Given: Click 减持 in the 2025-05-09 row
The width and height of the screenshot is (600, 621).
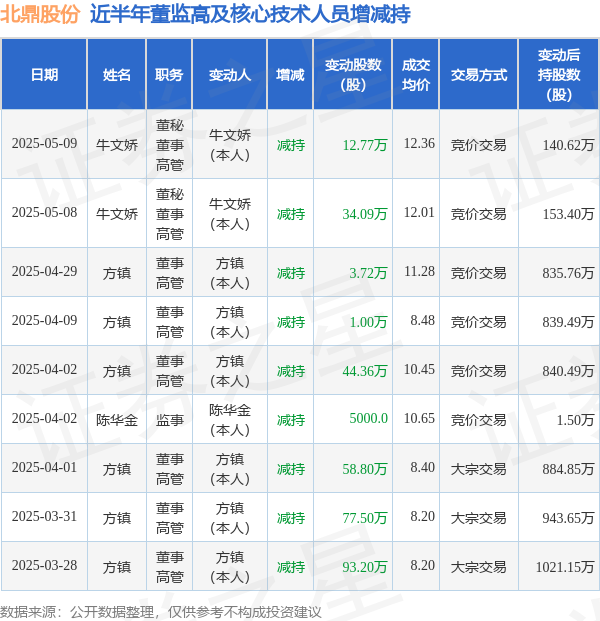Looking at the screenshot, I should [291, 145].
